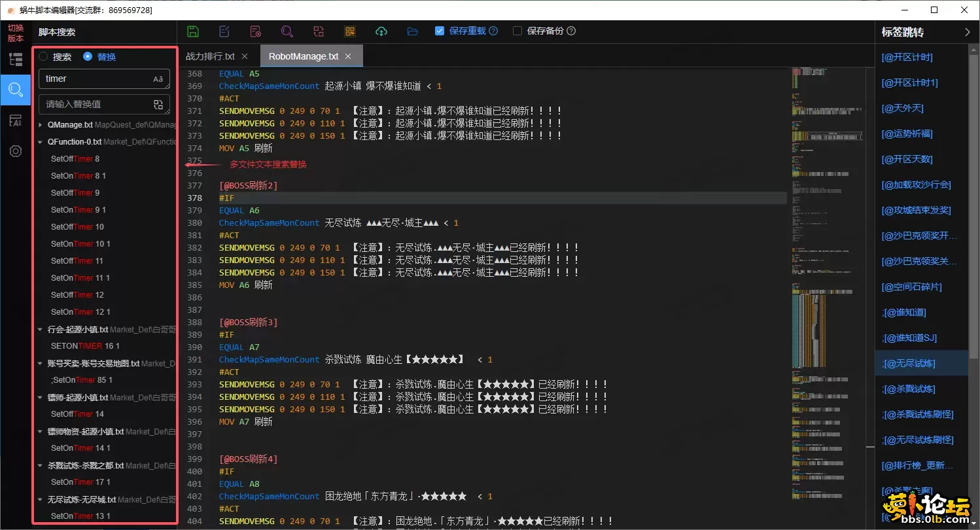Close the RobotManage.txt tab

click(349, 56)
